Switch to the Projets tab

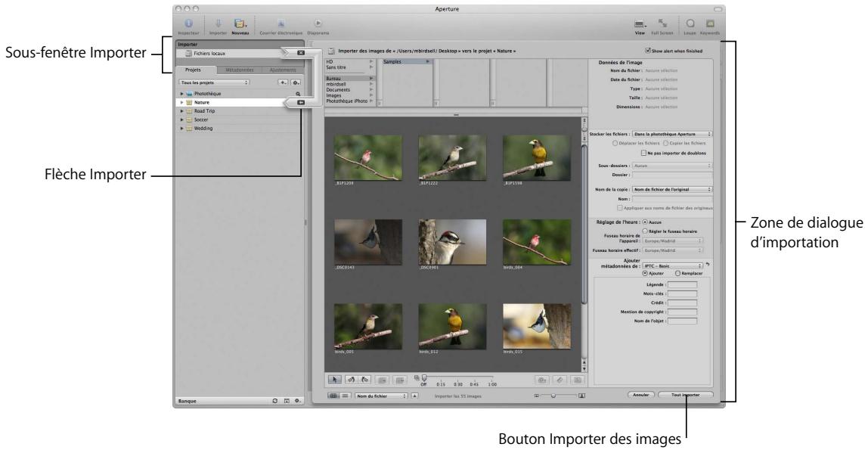point(194,70)
